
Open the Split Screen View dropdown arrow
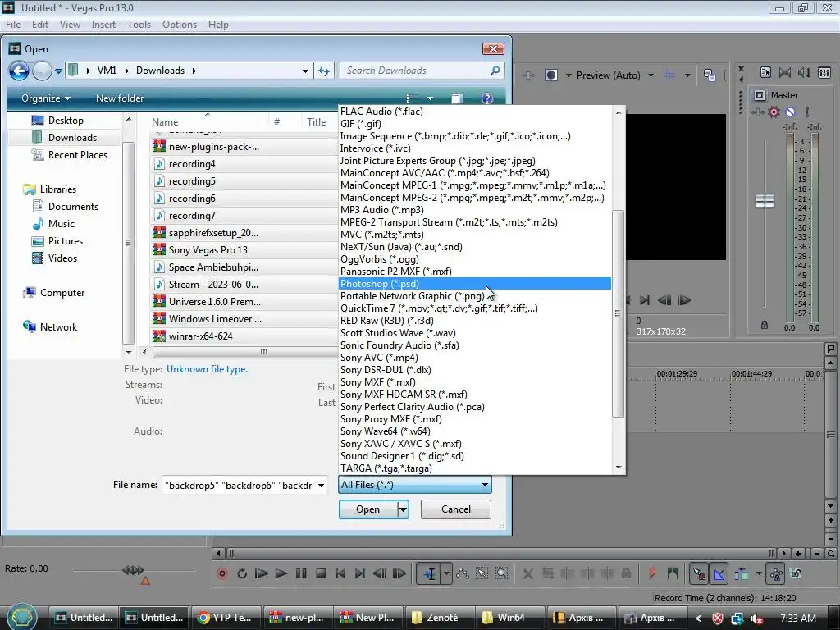click(568, 75)
